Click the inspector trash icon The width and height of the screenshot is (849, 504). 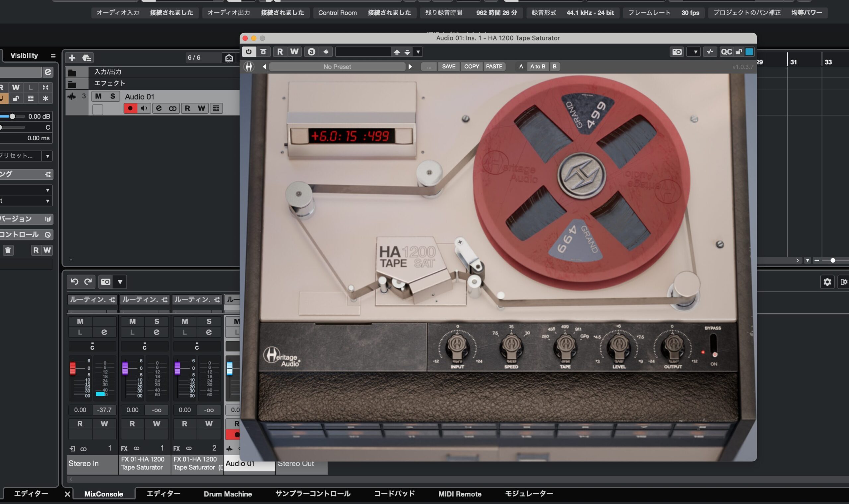click(x=8, y=251)
